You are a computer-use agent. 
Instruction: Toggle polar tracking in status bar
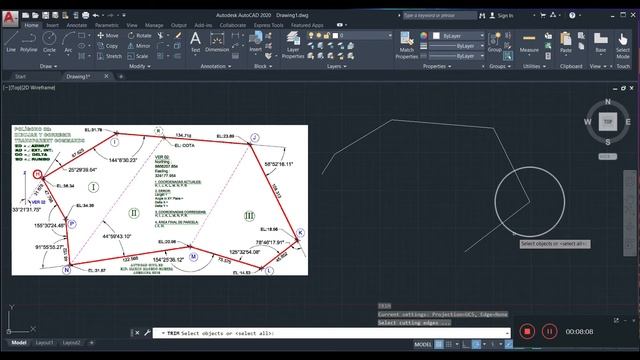click(476, 344)
